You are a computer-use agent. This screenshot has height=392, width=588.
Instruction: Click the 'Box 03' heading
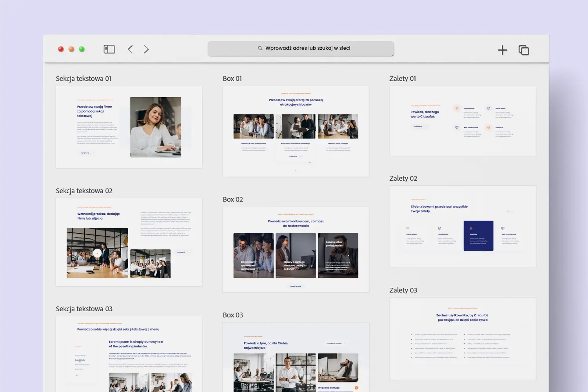(233, 315)
